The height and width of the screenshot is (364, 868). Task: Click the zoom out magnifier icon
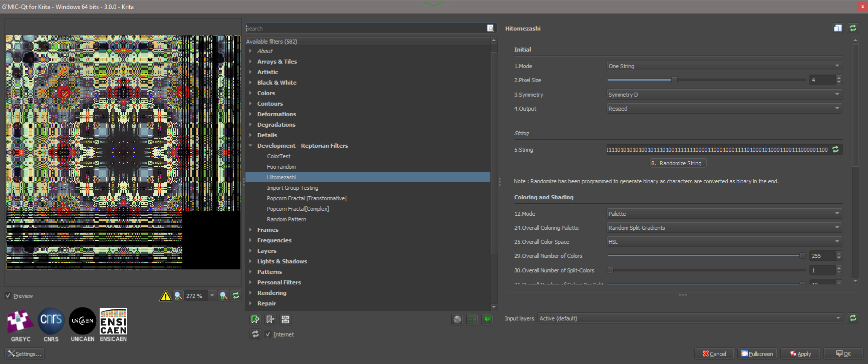tap(178, 296)
